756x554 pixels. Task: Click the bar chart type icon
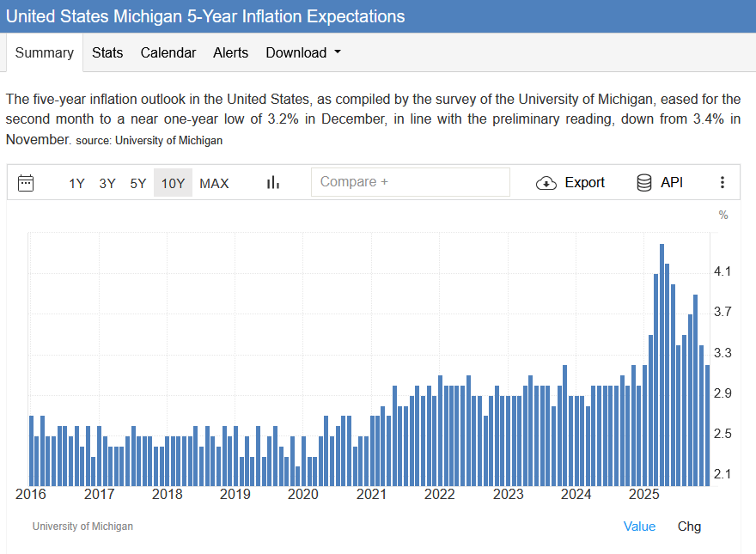(272, 182)
